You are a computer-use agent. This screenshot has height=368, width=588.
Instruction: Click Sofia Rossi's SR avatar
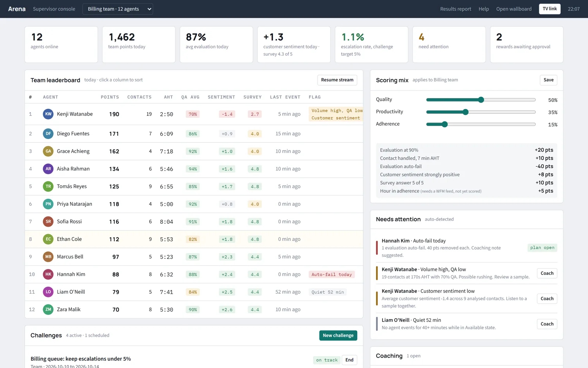(48, 222)
